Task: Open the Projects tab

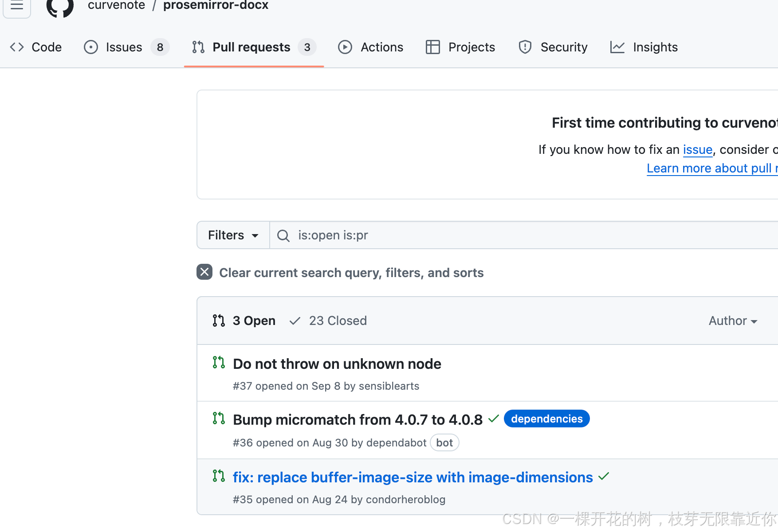Action: (x=460, y=47)
